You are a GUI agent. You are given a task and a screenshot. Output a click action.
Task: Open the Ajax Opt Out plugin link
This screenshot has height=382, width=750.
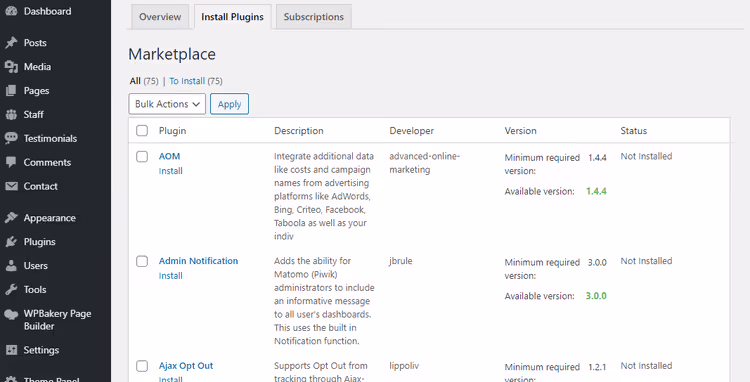click(x=186, y=366)
